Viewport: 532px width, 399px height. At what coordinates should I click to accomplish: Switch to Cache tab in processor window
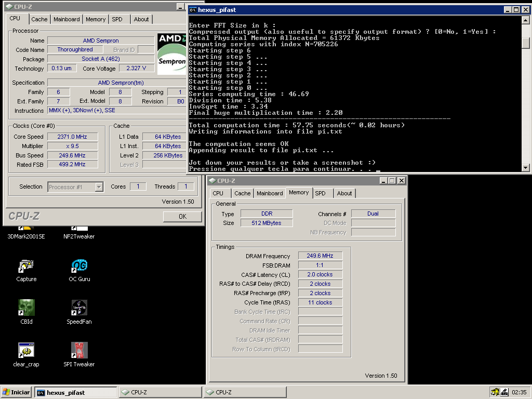[39, 19]
